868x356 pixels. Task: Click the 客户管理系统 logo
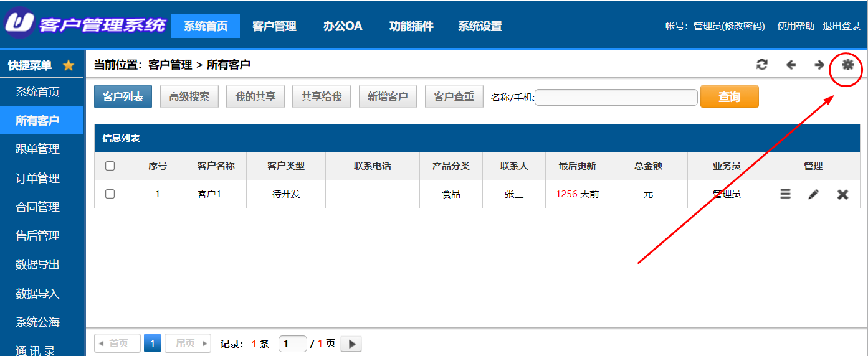(x=85, y=24)
